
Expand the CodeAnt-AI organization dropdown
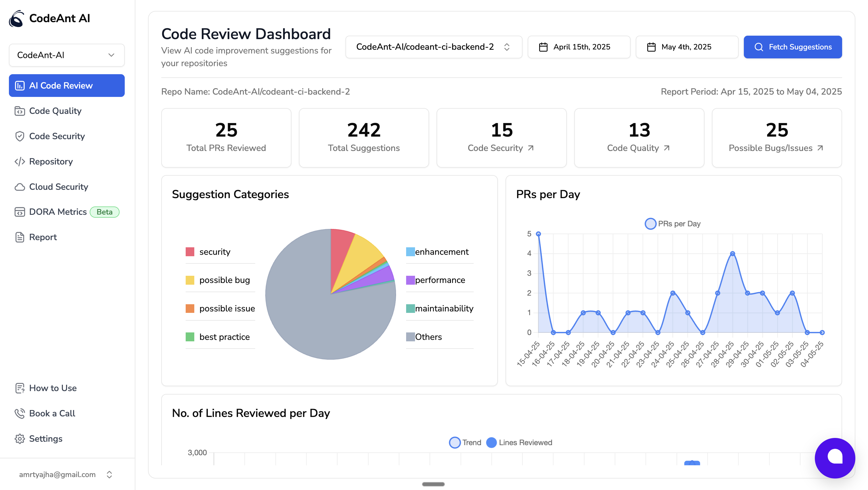pos(67,55)
